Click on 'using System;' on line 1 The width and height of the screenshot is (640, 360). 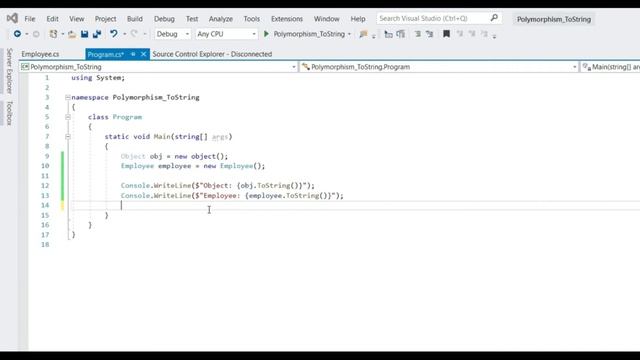pyautogui.click(x=98, y=78)
